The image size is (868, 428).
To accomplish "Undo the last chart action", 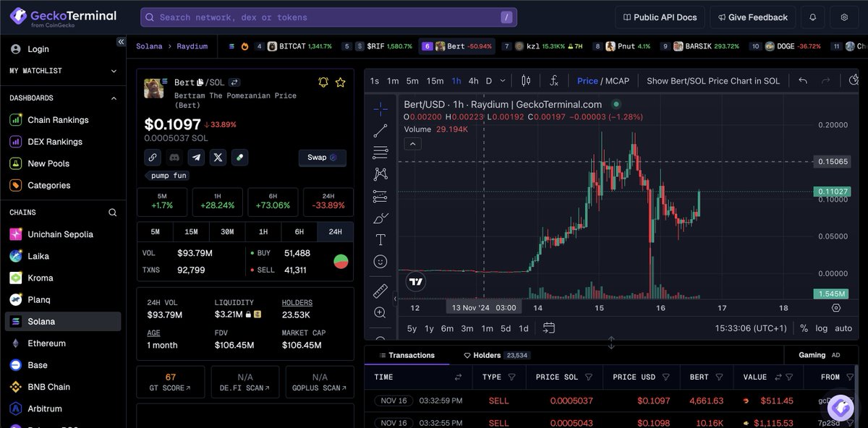I will 803,81.
